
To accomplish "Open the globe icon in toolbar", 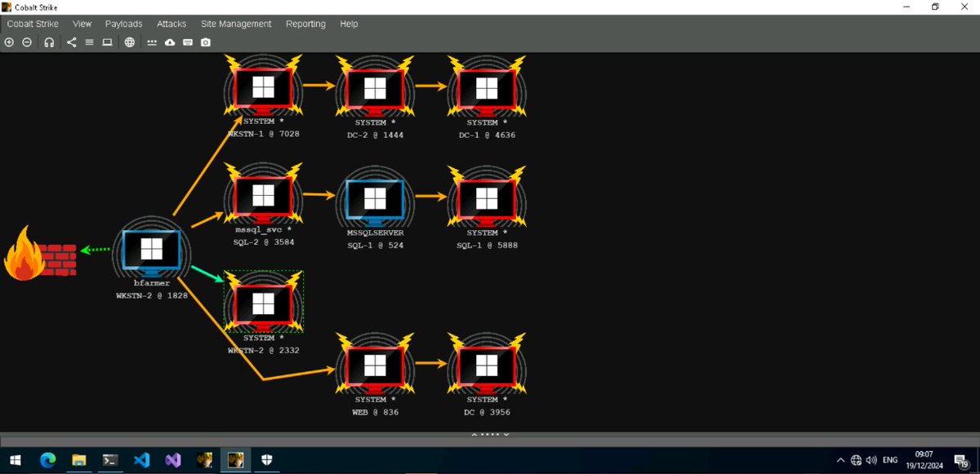I will (x=130, y=42).
